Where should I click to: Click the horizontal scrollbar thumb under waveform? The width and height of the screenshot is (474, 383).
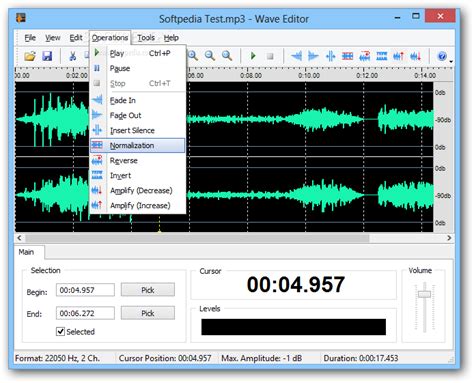(x=197, y=238)
